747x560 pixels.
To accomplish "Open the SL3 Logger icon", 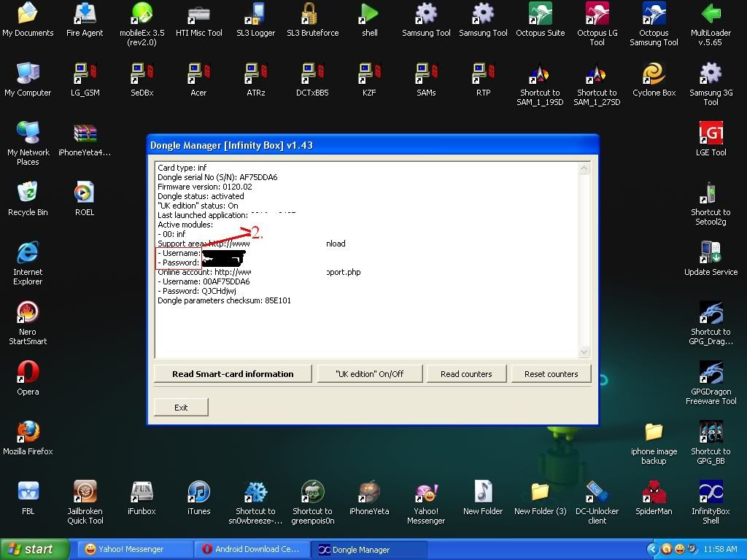I will pos(256,20).
